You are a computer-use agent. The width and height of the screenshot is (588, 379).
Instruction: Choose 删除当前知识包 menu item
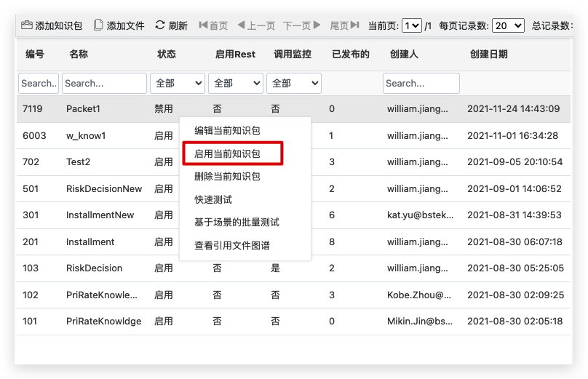(x=227, y=176)
